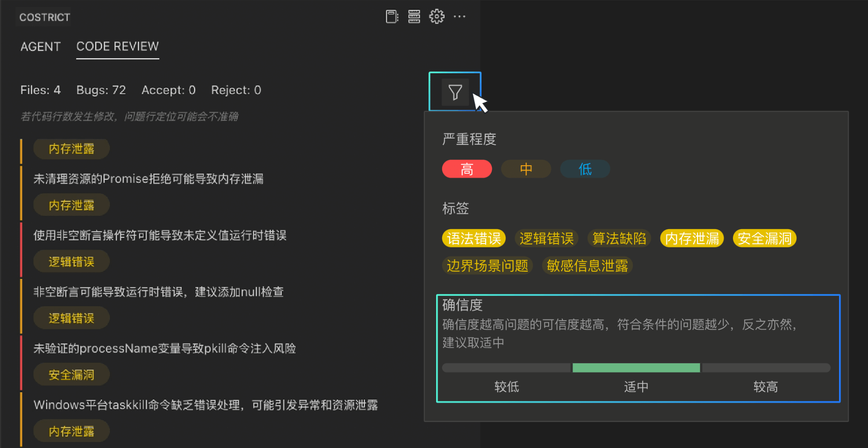Image resolution: width=868 pixels, height=448 pixels.
Task: Select the CODE REVIEW tab
Action: click(x=118, y=46)
